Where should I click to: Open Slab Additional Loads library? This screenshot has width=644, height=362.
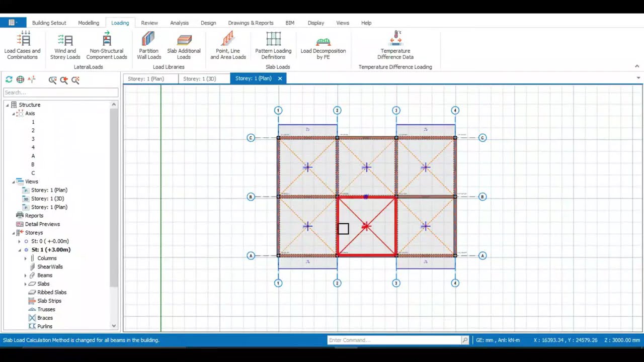point(184,46)
